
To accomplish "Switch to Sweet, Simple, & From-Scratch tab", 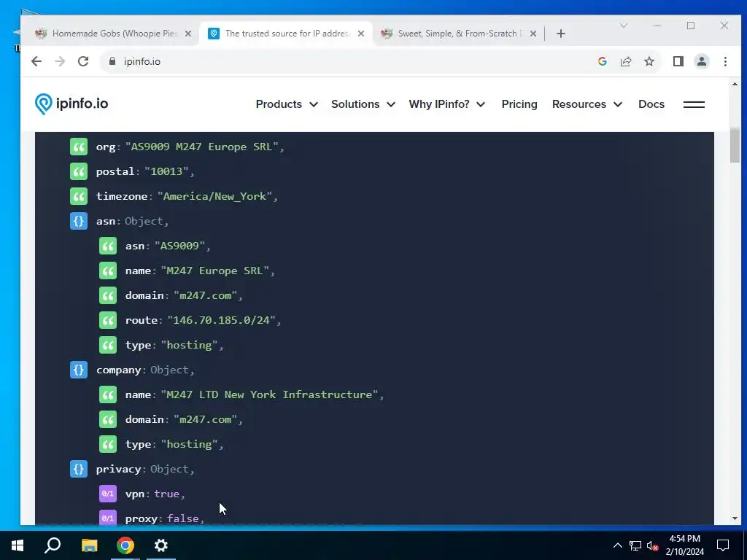I will (452, 34).
